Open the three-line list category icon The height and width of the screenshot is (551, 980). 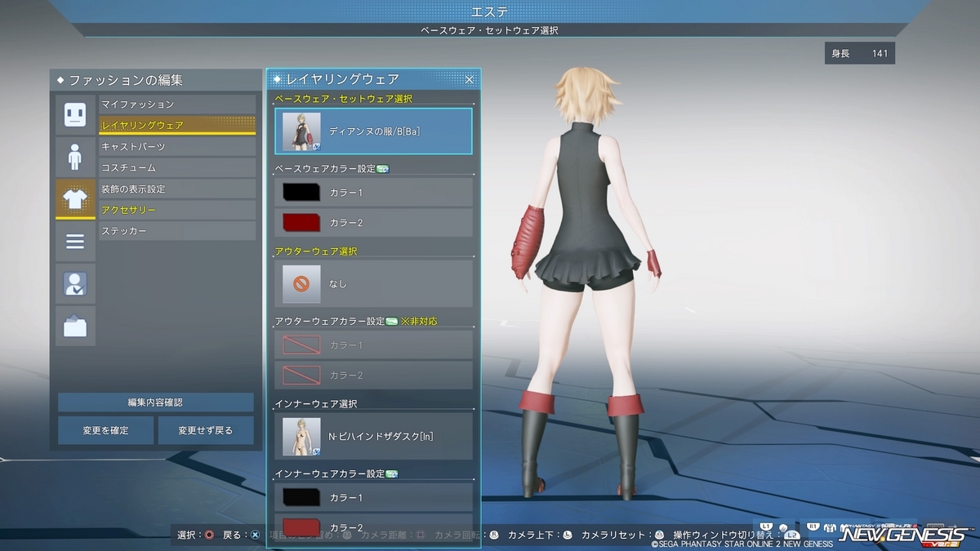[x=75, y=242]
